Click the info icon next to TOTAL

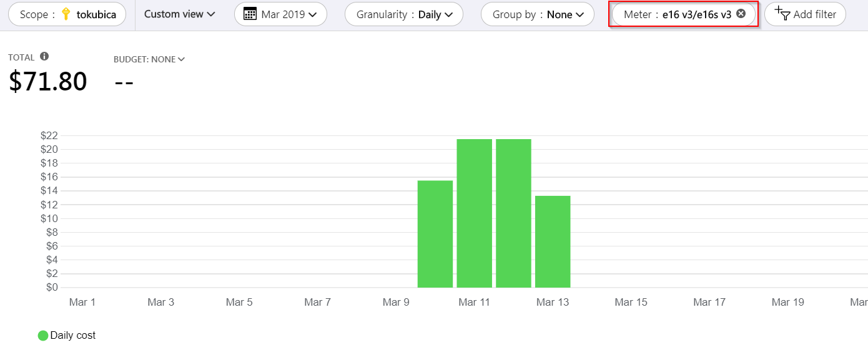click(44, 56)
